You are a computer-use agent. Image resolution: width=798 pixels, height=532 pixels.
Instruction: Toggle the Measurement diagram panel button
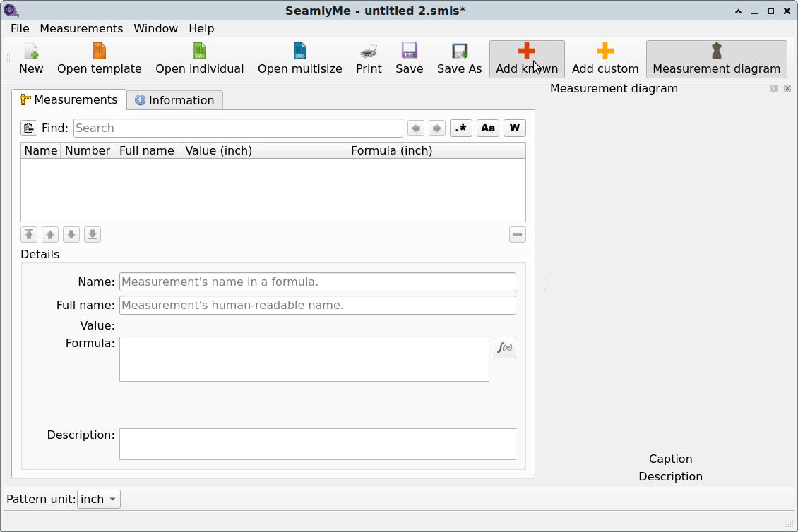(717, 59)
